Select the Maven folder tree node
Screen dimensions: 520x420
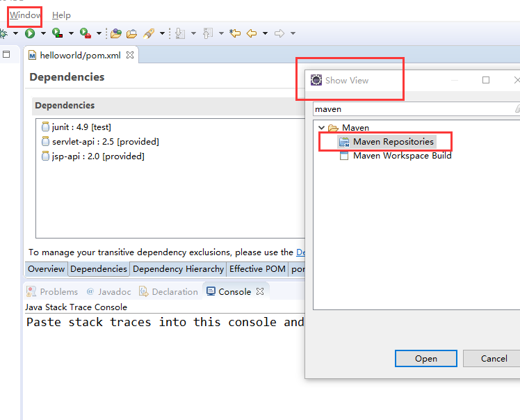coord(355,128)
